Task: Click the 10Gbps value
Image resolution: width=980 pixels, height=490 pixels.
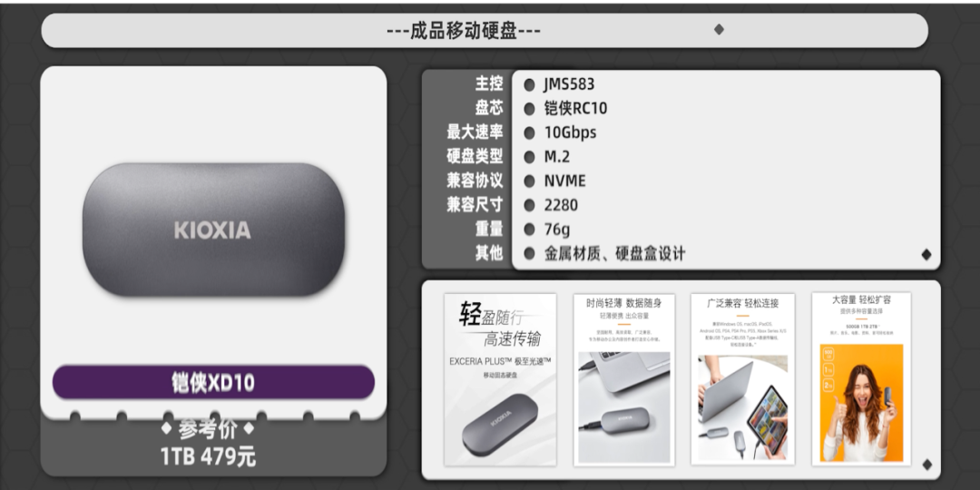Action: 570,132
